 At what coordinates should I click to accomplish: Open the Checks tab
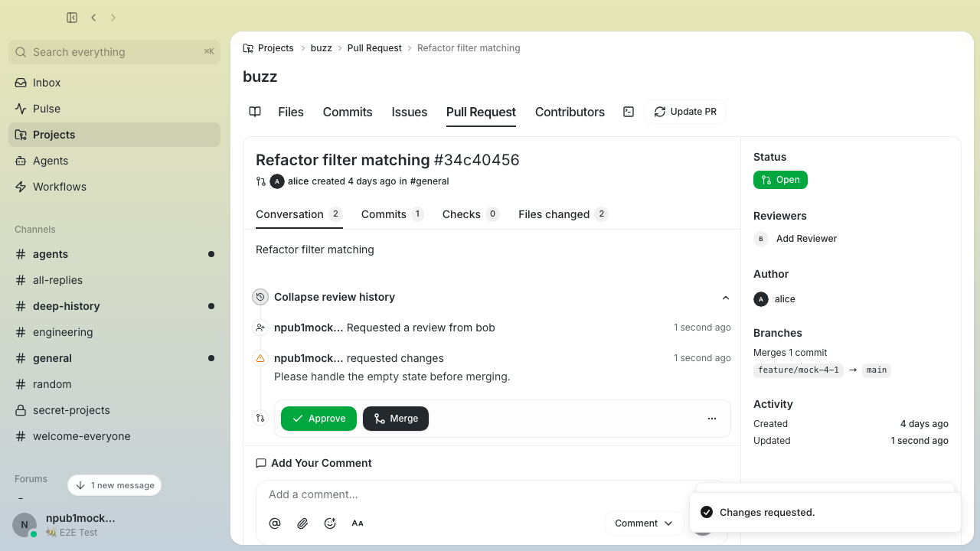[471, 214]
